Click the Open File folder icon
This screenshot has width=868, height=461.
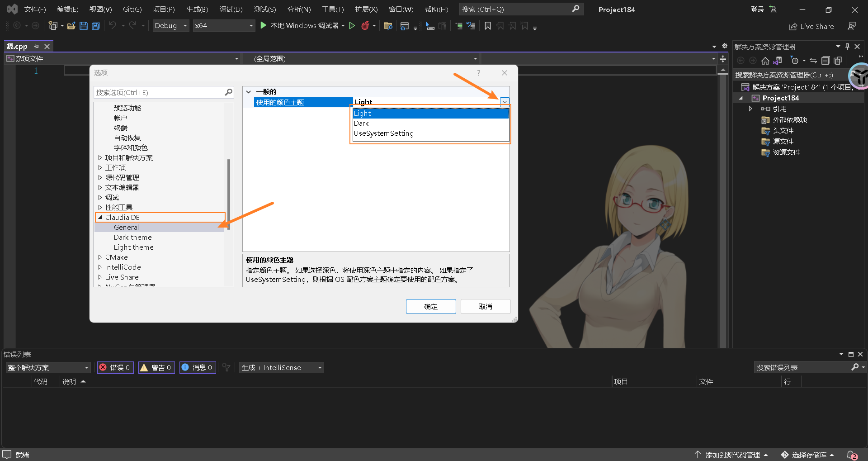click(71, 26)
